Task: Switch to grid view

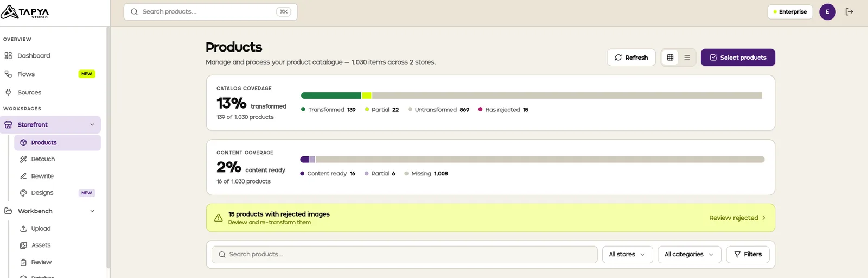Action: point(670,58)
